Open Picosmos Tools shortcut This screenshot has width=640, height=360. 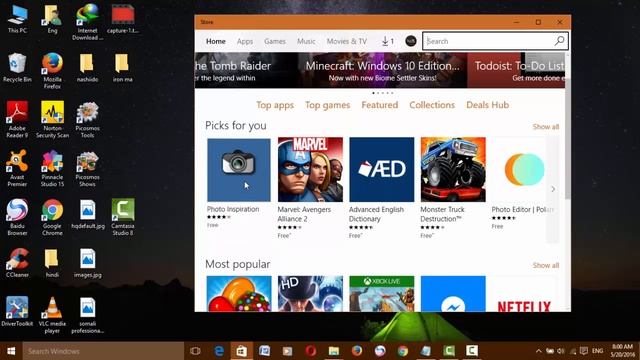tap(87, 120)
